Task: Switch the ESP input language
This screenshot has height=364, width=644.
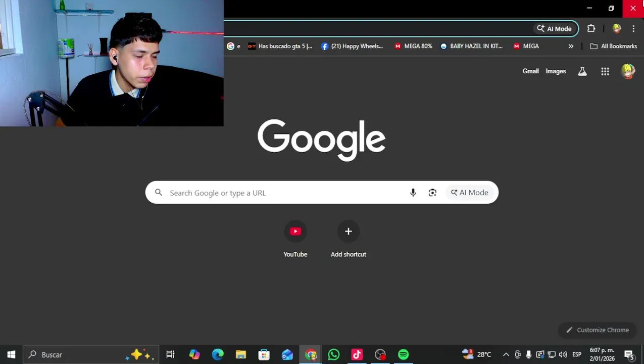Action: (x=577, y=355)
